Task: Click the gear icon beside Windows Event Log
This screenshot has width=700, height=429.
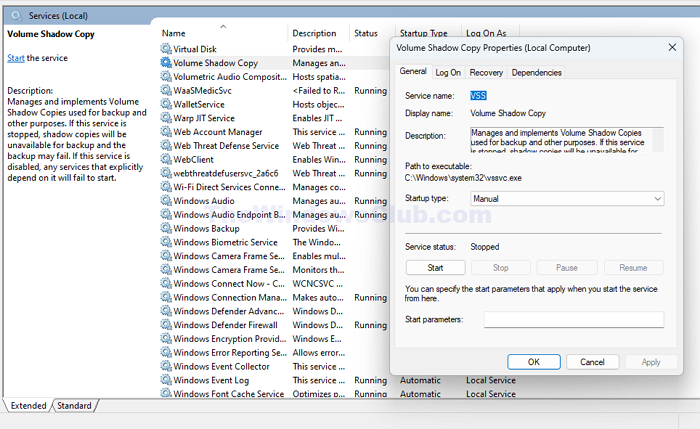Action: tap(166, 380)
